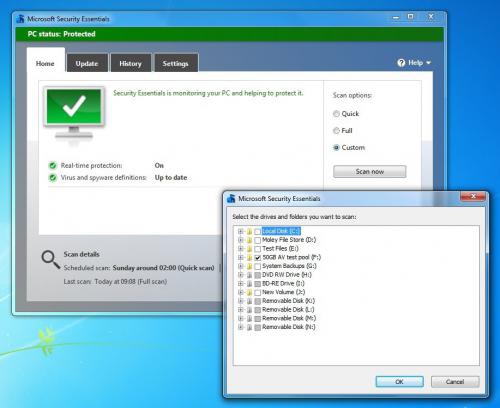Click the Local Disk (C:) drive icon
The image size is (500, 408).
pos(249,231)
